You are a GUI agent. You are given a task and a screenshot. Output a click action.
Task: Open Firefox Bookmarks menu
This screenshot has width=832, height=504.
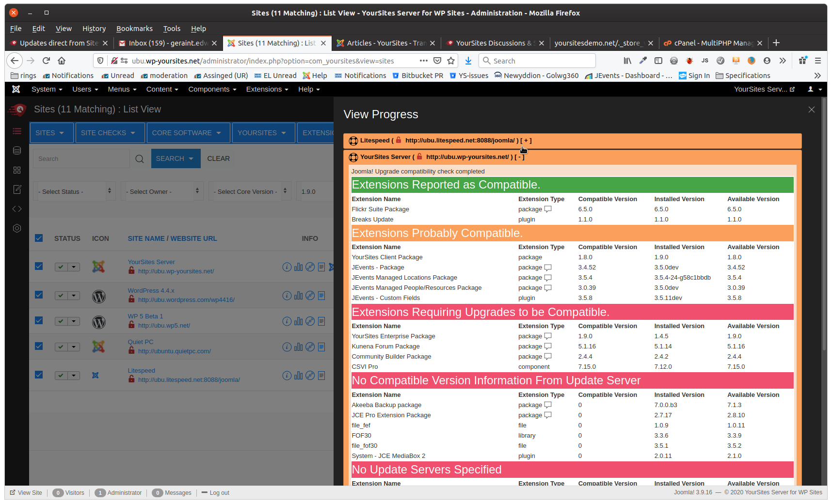pyautogui.click(x=134, y=29)
